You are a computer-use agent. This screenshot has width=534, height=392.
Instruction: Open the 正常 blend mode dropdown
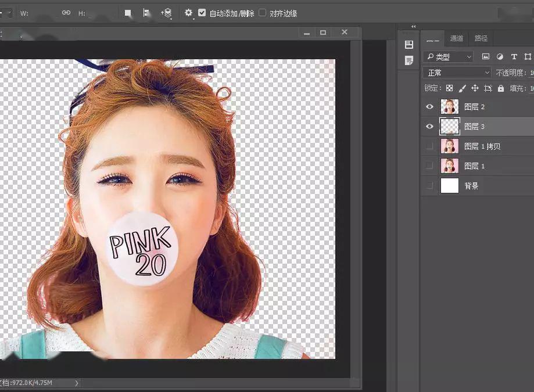[457, 73]
